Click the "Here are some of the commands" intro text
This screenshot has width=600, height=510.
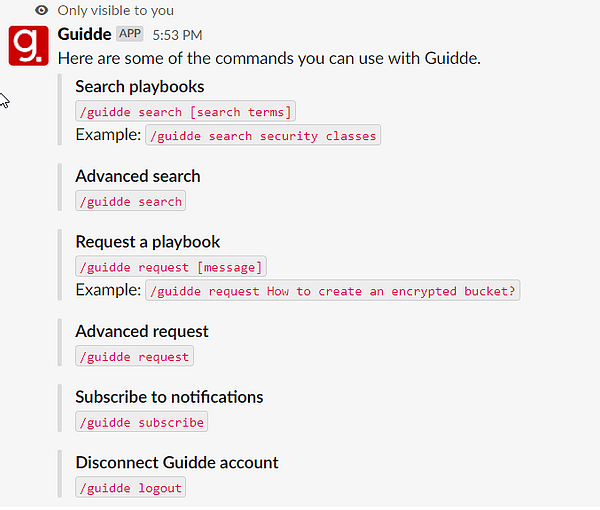pos(269,59)
